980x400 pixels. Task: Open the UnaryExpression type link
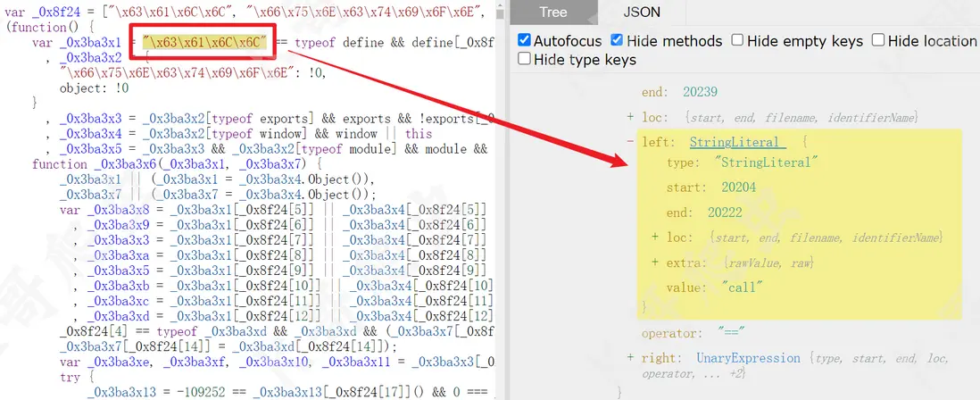[748, 358]
